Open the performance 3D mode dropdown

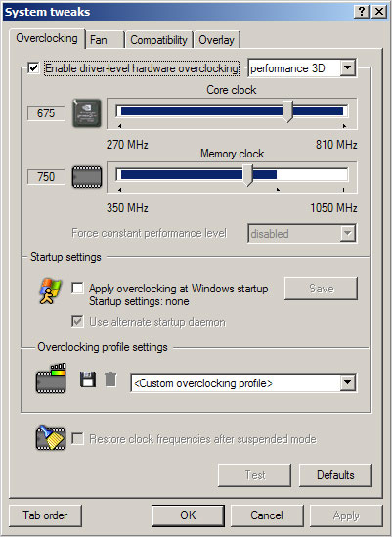point(347,67)
